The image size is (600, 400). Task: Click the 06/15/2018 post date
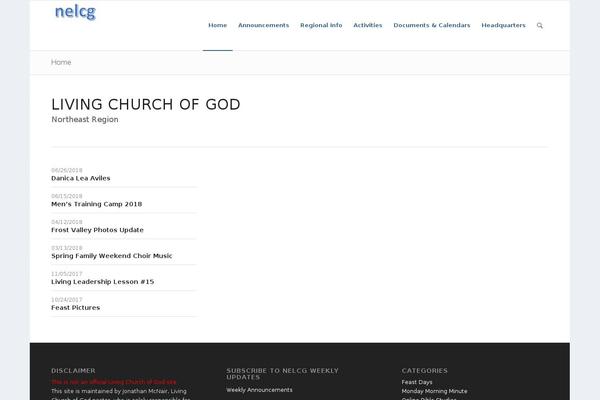(67, 196)
